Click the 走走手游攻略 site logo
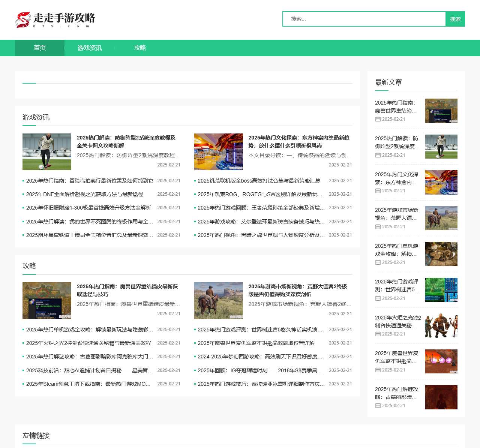This screenshot has width=480, height=448. 55,20
